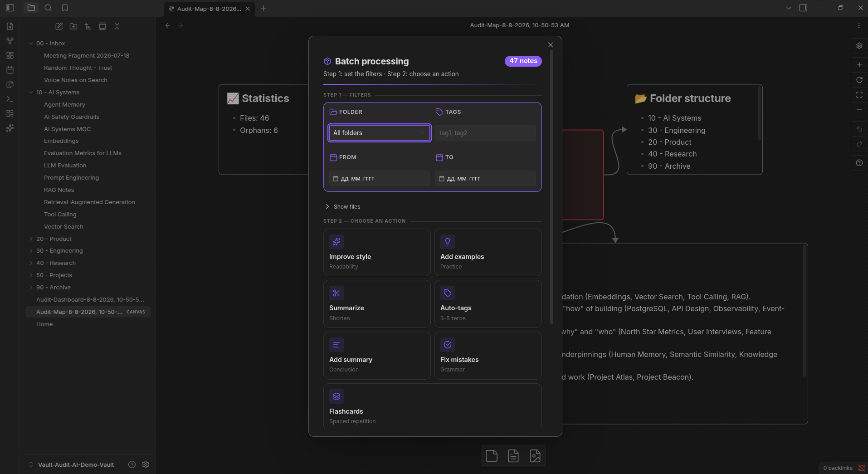Click the FROM date field
Viewport: 868px width, 474px height.
380,178
